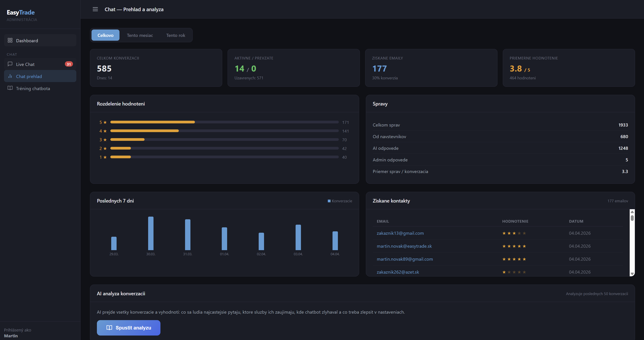This screenshot has width=644, height=340.
Task: Open the hamburger navigation menu
Action: coord(95,9)
